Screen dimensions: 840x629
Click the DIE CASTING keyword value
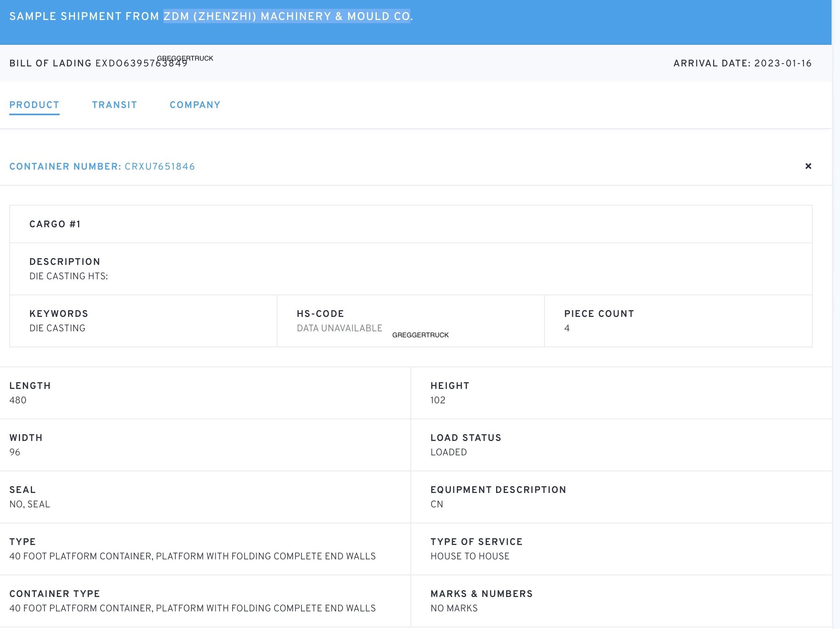click(57, 328)
